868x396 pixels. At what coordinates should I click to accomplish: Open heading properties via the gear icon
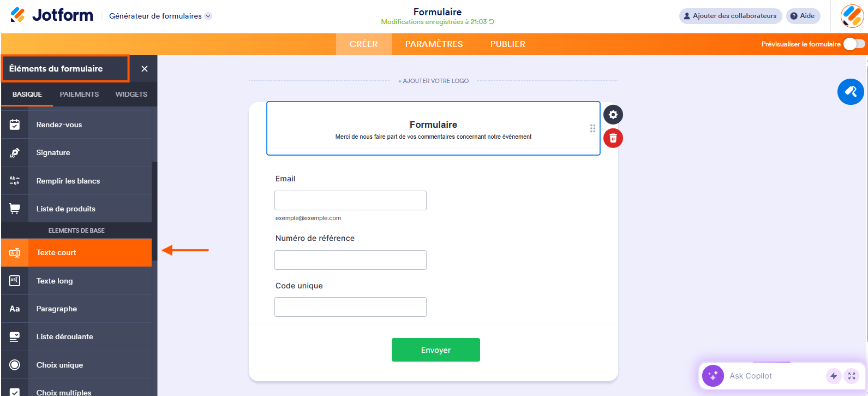coord(613,115)
